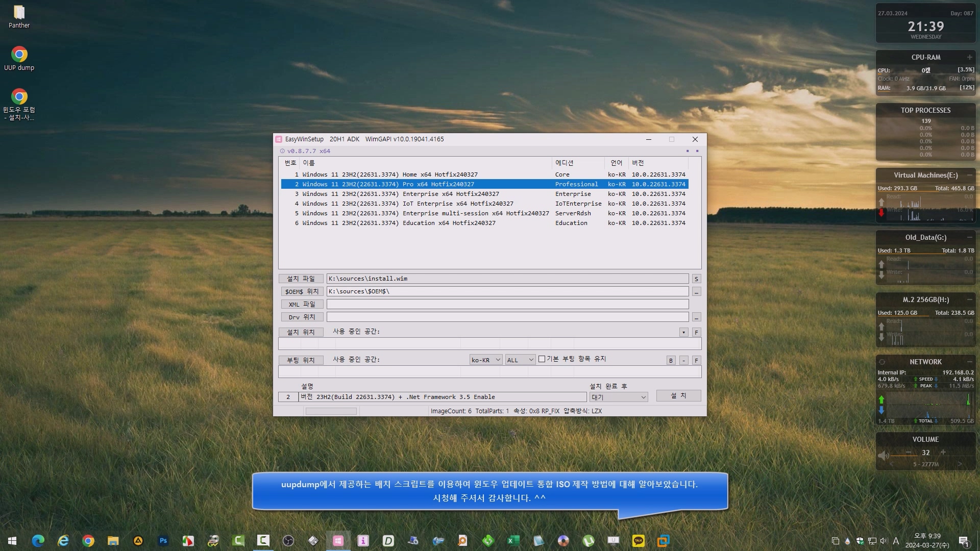
Task: Click the empty XML 파일 input field
Action: 507,304
